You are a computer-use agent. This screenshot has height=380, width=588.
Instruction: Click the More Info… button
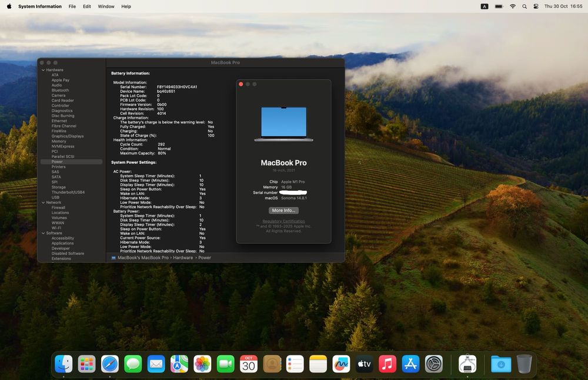[x=283, y=210]
